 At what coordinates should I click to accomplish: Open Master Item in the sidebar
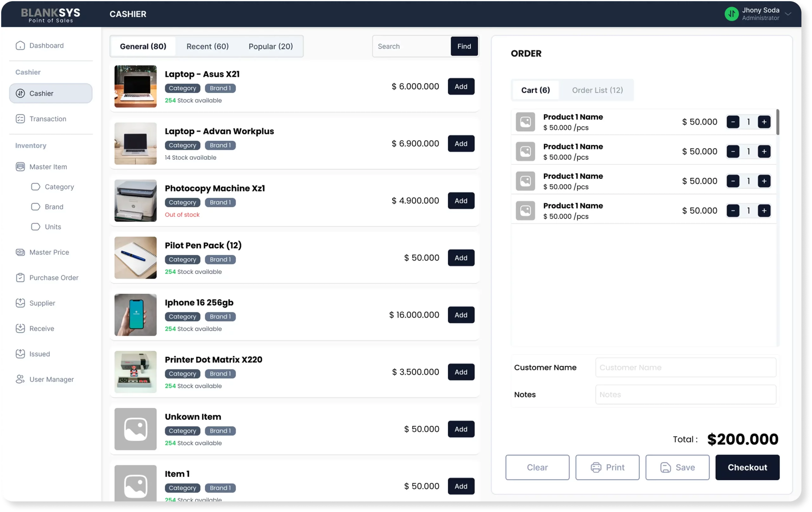click(48, 167)
